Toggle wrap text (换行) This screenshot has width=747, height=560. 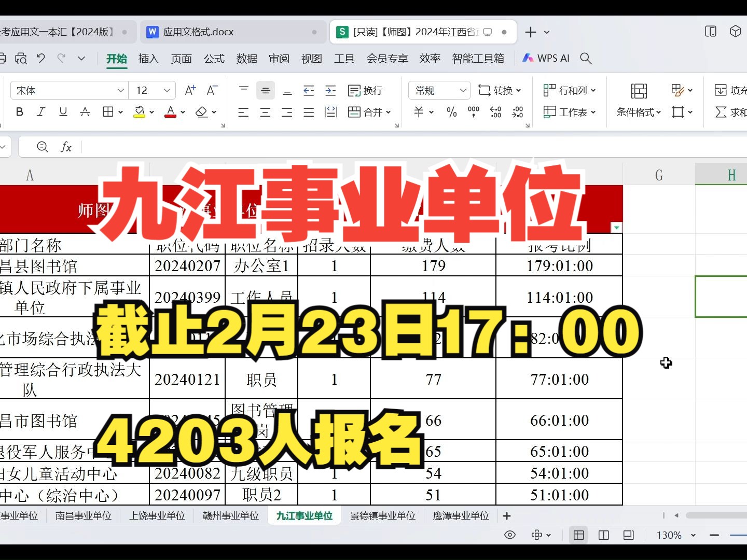point(365,90)
